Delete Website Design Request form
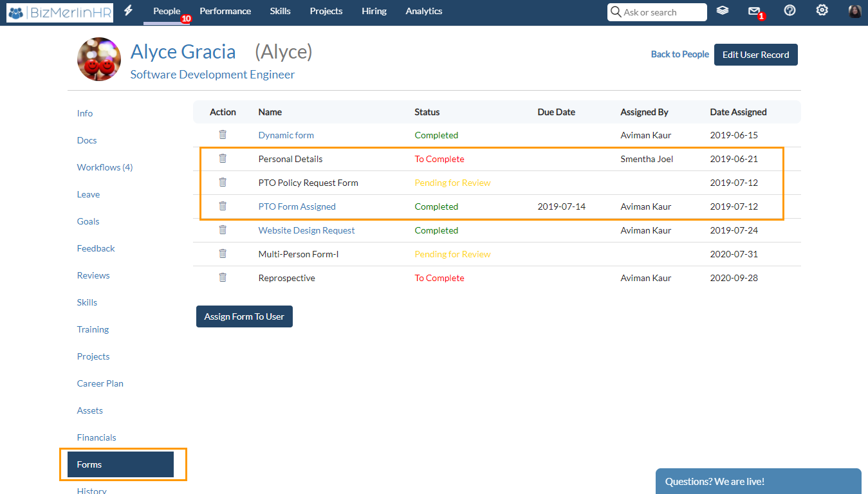This screenshot has height=494, width=868. click(223, 230)
